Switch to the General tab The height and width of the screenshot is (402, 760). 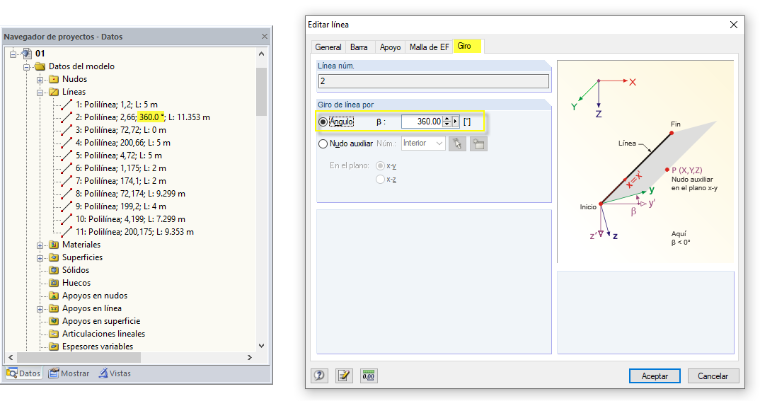328,47
